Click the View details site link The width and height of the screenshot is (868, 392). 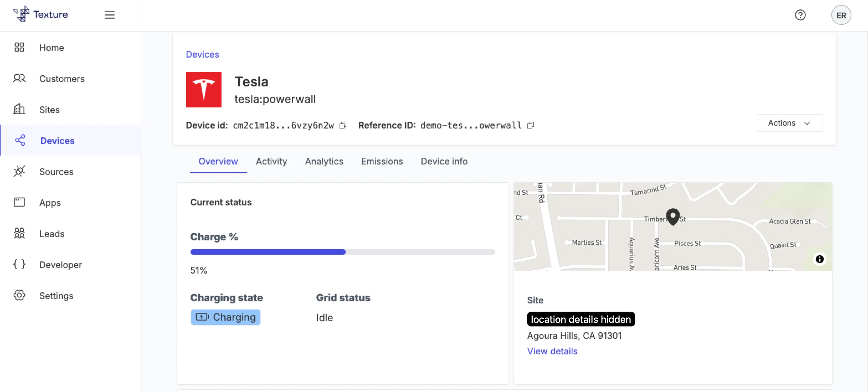coord(552,351)
